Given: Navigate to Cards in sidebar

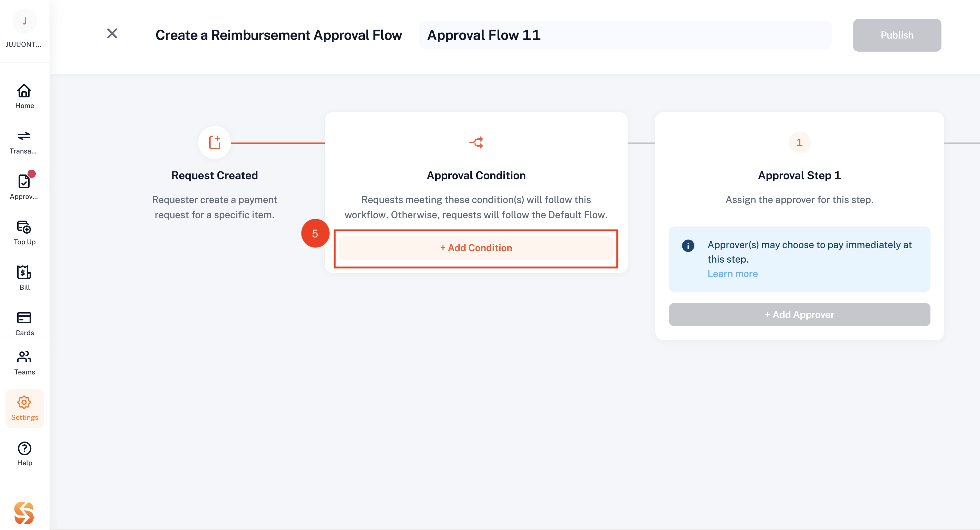Looking at the screenshot, I should coord(24,324).
